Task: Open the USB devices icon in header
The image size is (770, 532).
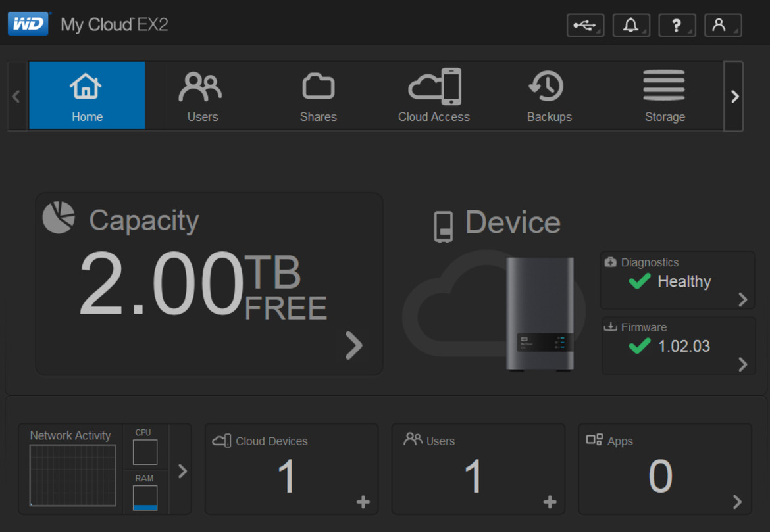Action: pyautogui.click(x=585, y=25)
